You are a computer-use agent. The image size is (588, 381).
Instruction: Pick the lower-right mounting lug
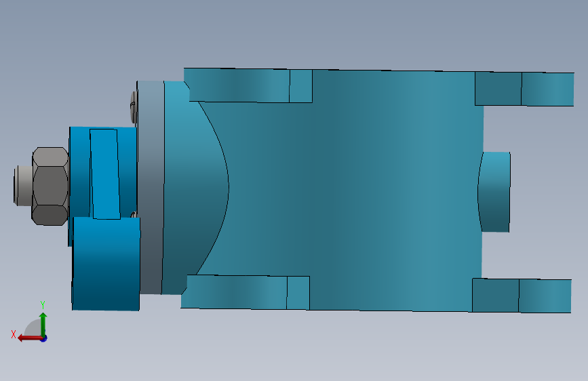pos(522,296)
